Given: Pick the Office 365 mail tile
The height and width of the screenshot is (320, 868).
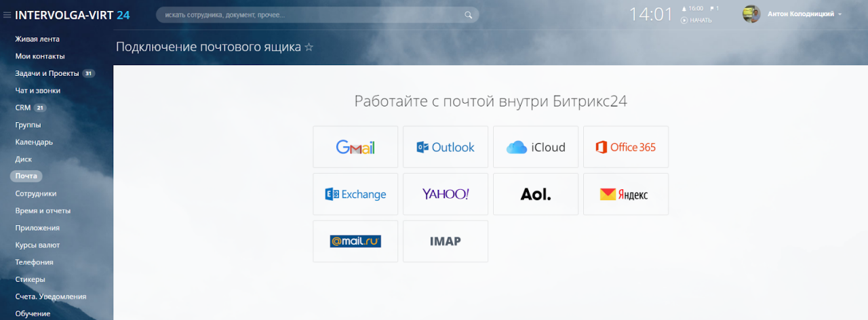Looking at the screenshot, I should (626, 147).
